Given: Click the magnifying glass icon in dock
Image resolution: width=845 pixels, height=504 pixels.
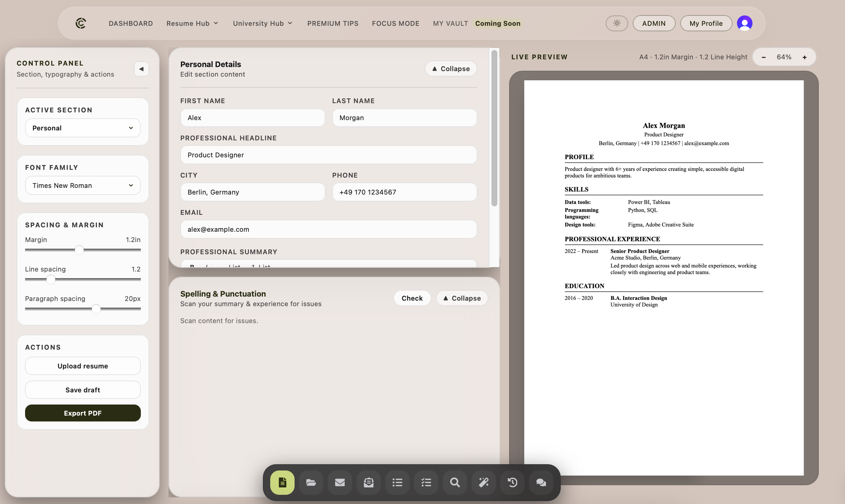Looking at the screenshot, I should coord(455,482).
